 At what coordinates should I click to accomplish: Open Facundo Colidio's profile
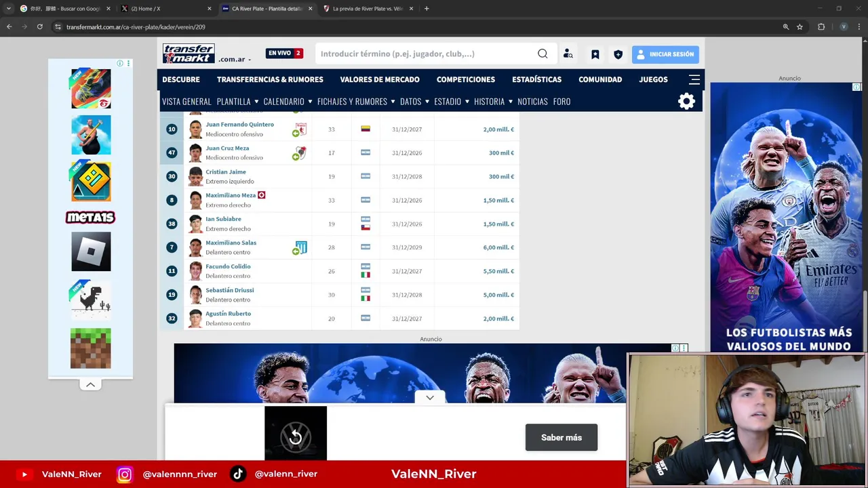(228, 266)
